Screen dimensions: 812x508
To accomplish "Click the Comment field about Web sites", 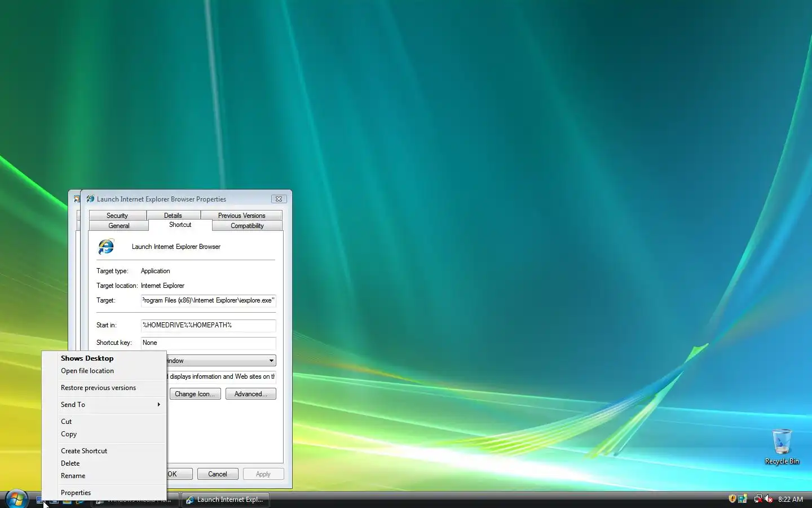I will [x=222, y=376].
